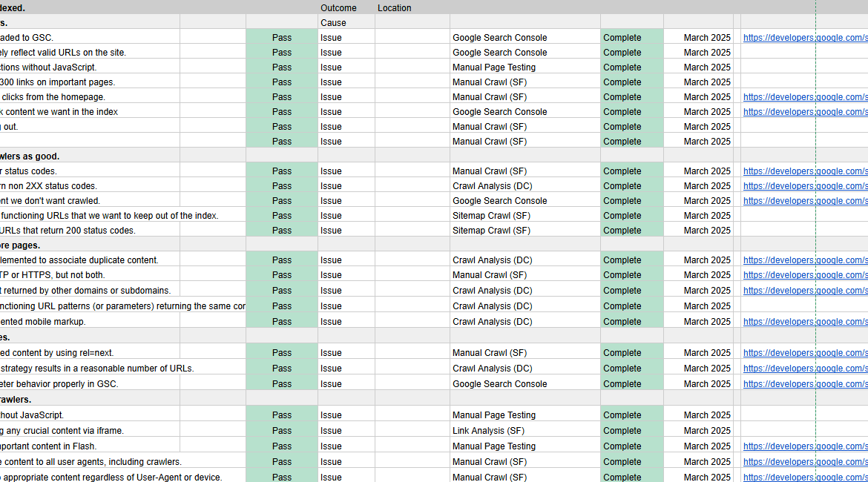The width and height of the screenshot is (868, 482).
Task: Select the Issue cell in the 'content we want in the index' row
Action: pyautogui.click(x=346, y=112)
